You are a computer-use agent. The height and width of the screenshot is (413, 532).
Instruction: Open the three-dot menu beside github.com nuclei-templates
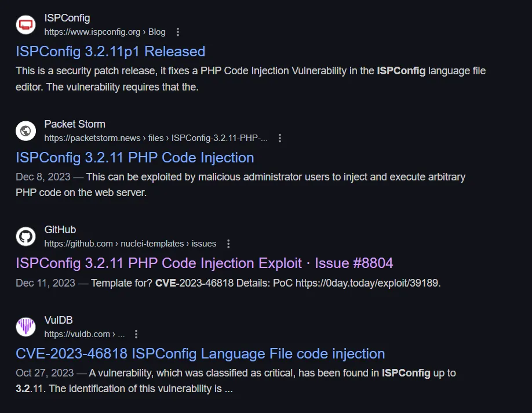tap(228, 244)
